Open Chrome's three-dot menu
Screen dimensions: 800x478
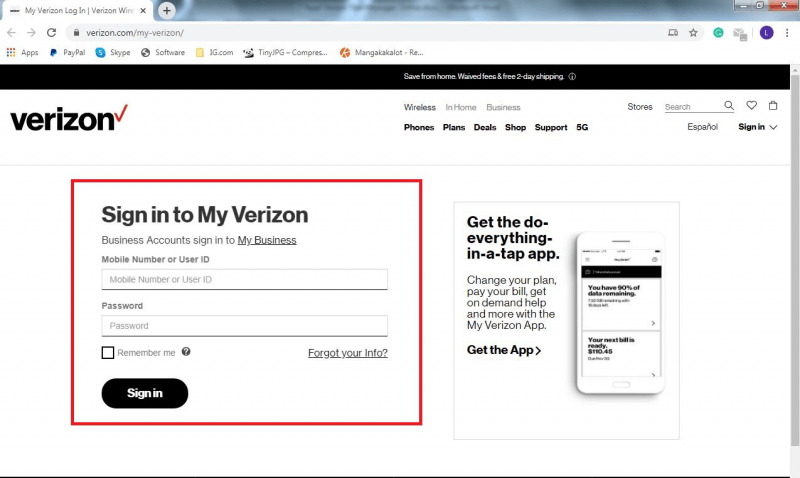(787, 33)
